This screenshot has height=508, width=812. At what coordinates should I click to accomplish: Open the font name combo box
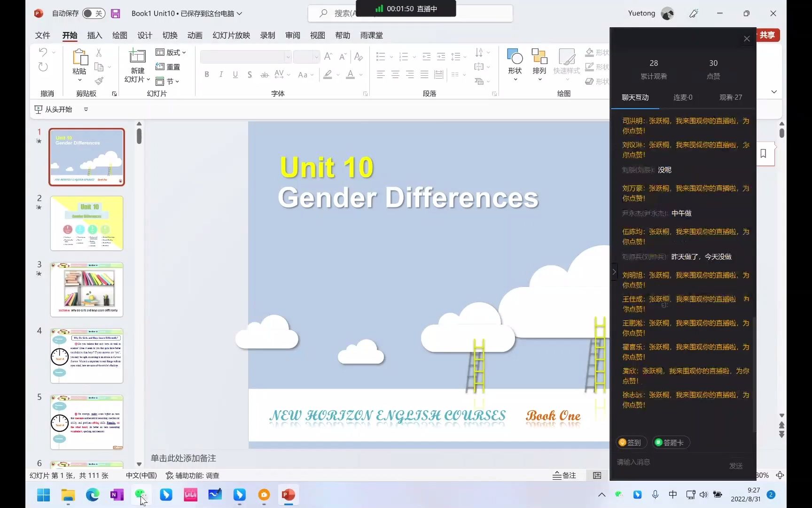(x=246, y=57)
